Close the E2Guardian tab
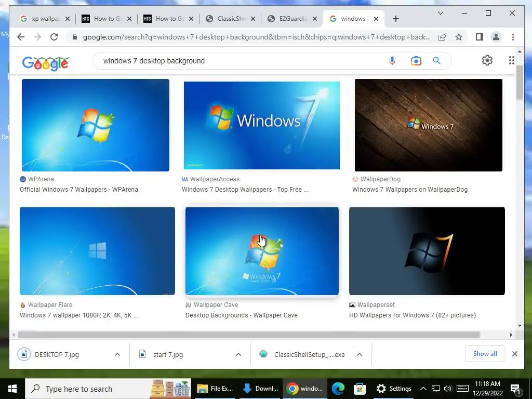This screenshot has height=399, width=532. [x=315, y=19]
